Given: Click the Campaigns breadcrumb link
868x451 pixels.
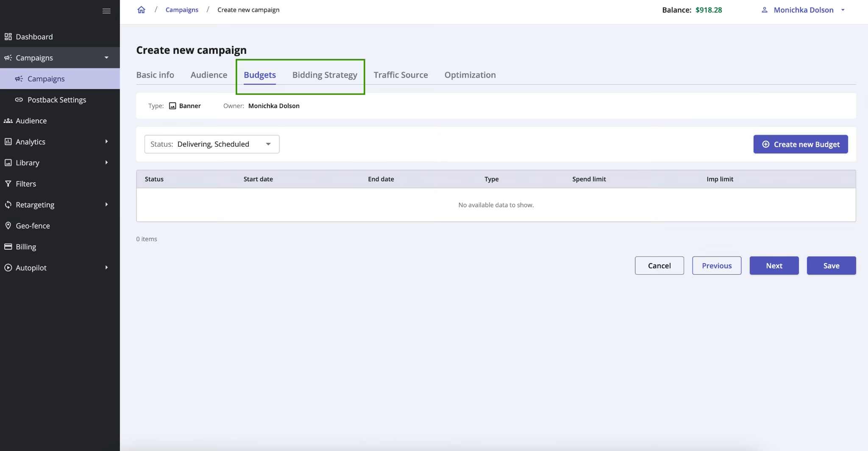Looking at the screenshot, I should 182,9.
